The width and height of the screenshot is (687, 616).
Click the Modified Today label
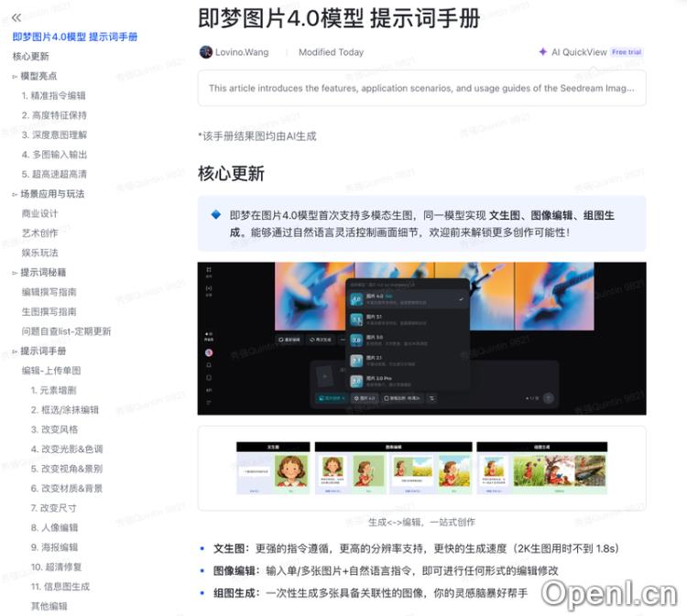[x=332, y=52]
